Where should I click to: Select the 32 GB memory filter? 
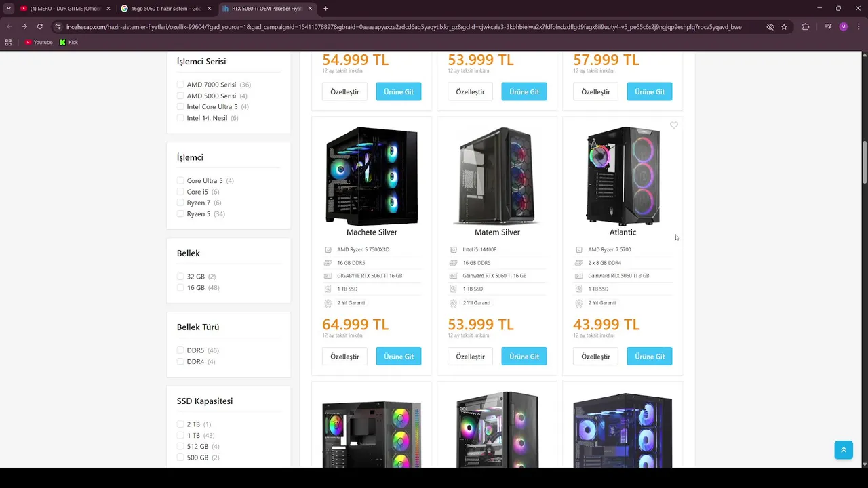(180, 277)
